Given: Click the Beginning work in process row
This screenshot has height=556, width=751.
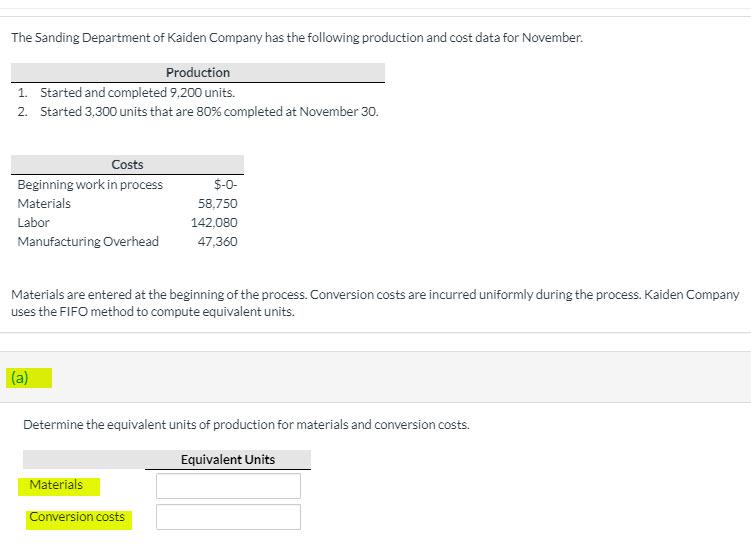Looking at the screenshot, I should coord(127,184).
